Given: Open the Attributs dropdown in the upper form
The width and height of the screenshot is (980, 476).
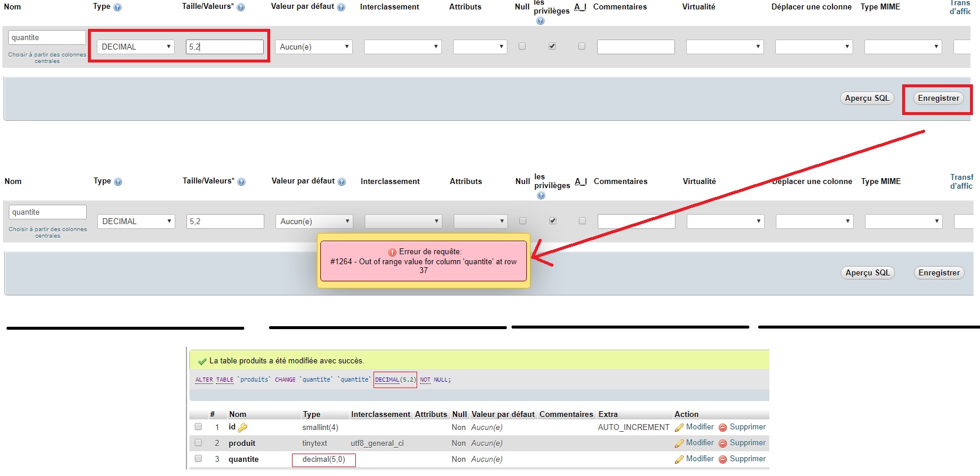Looking at the screenshot, I should click(480, 47).
